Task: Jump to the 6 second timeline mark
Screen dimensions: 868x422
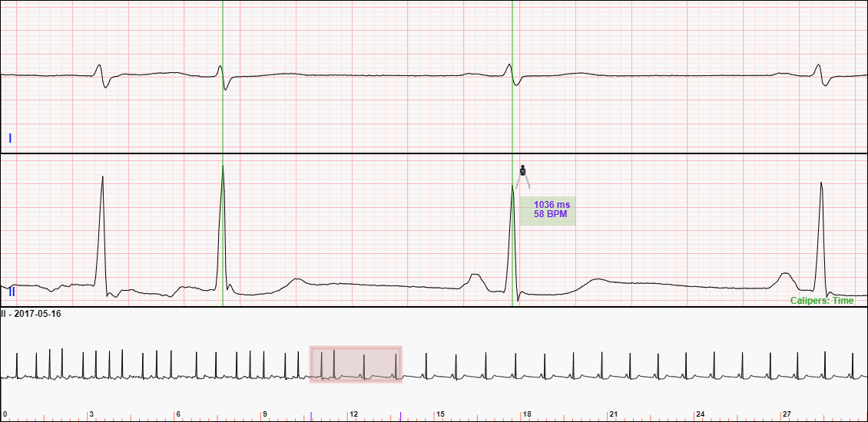Action: (178, 414)
